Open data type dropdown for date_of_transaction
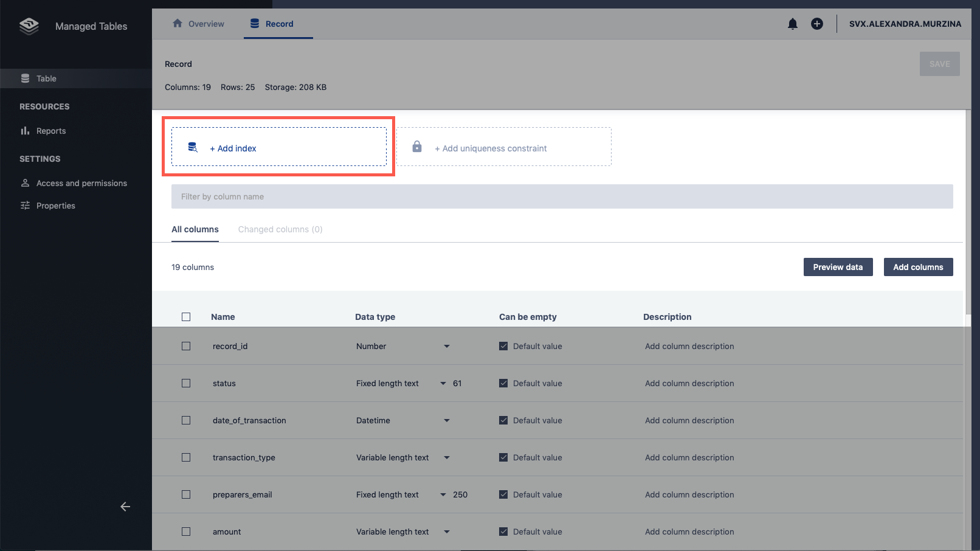This screenshot has width=980, height=551. pyautogui.click(x=446, y=420)
